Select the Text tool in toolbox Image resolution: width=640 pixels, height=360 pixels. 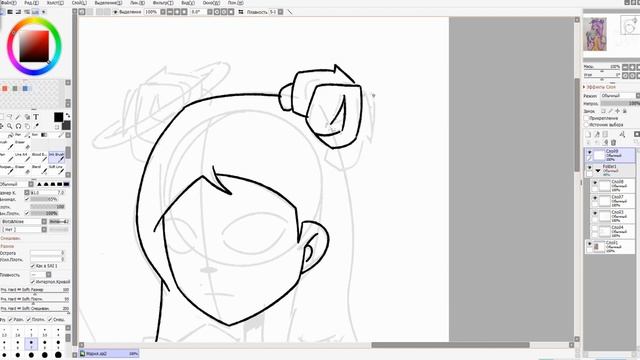point(36,117)
